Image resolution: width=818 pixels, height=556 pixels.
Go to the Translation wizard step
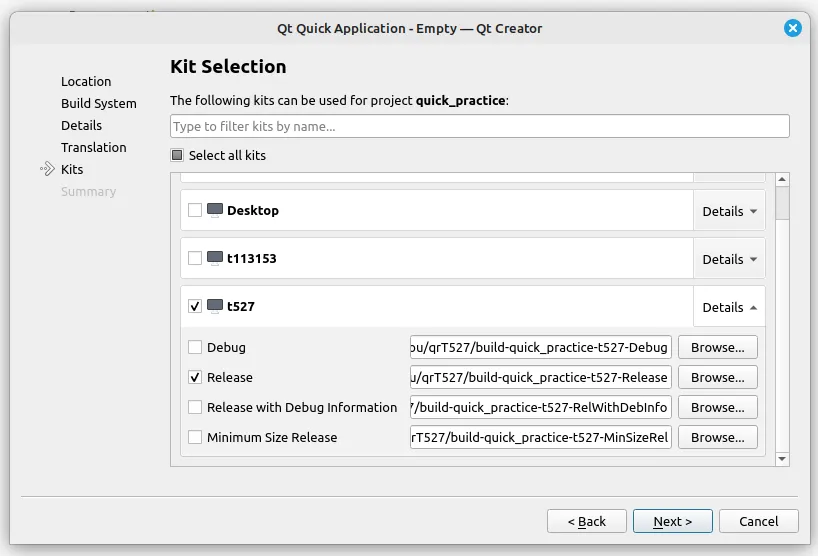tap(93, 147)
